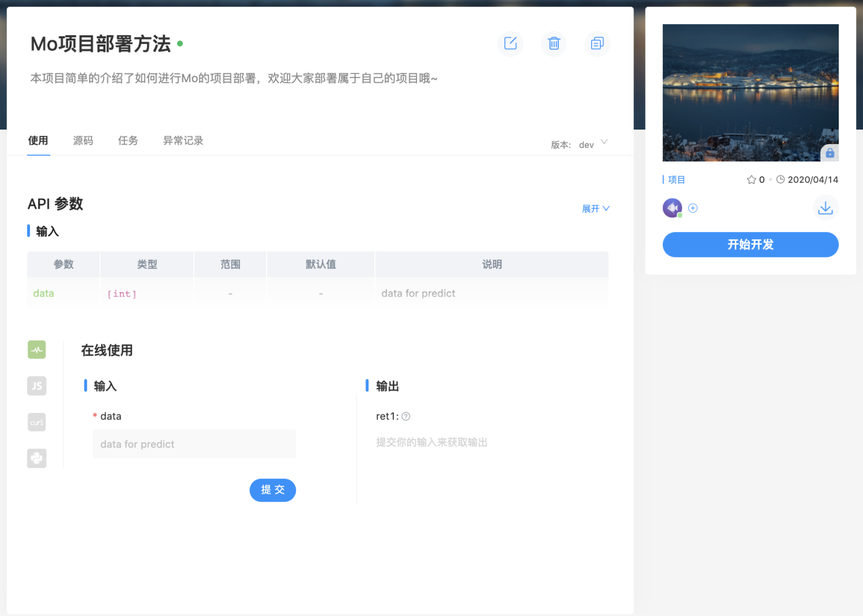Expand API parameters with 展开
The width and height of the screenshot is (863, 616).
[x=595, y=209]
